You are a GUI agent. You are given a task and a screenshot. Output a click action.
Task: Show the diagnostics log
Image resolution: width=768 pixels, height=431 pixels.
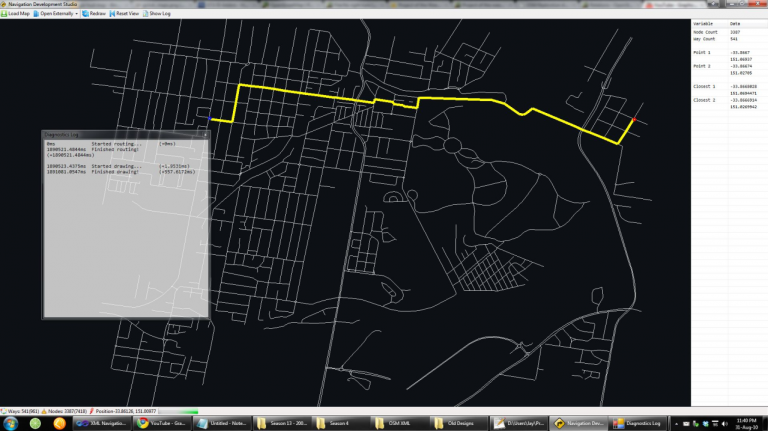tap(157, 14)
